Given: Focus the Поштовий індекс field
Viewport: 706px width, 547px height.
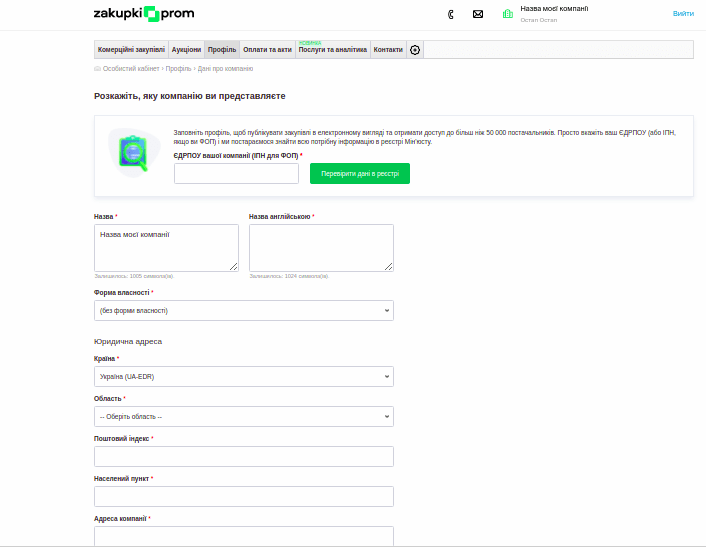Looking at the screenshot, I should click(244, 457).
